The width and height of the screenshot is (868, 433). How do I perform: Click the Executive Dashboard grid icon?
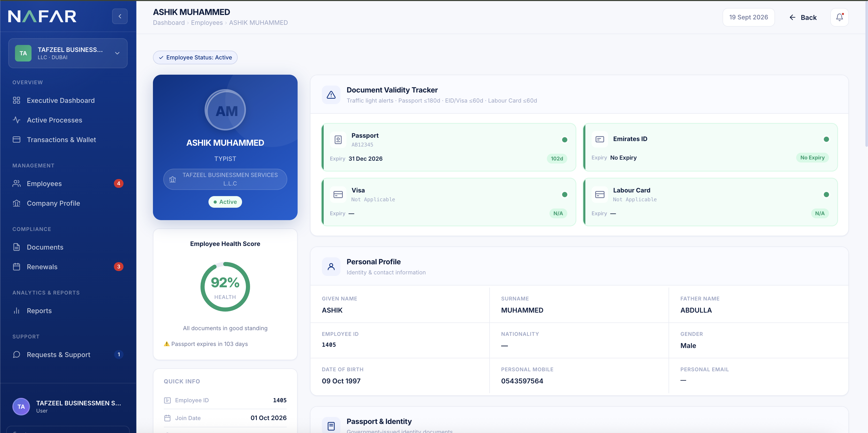click(17, 100)
